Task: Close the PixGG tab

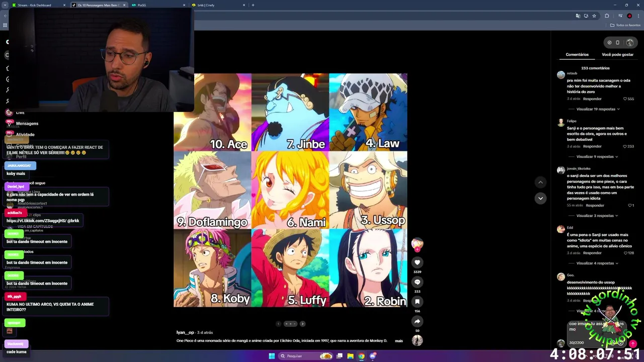Action: pos(185,5)
